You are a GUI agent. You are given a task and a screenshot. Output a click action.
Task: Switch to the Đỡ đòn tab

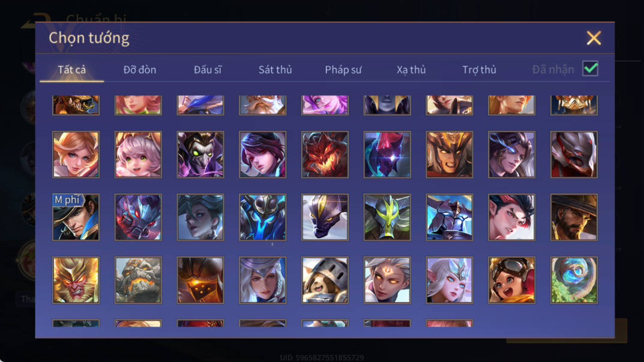(x=140, y=70)
